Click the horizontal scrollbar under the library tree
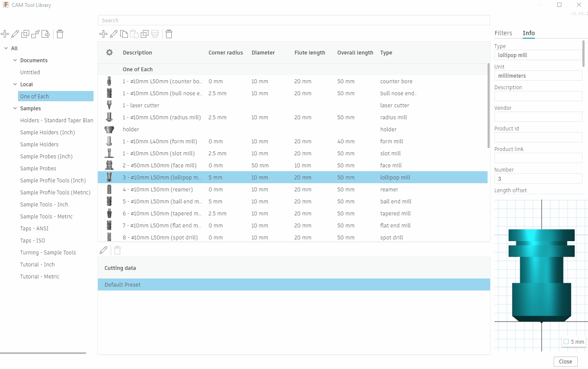This screenshot has width=588, height=369. click(43, 353)
